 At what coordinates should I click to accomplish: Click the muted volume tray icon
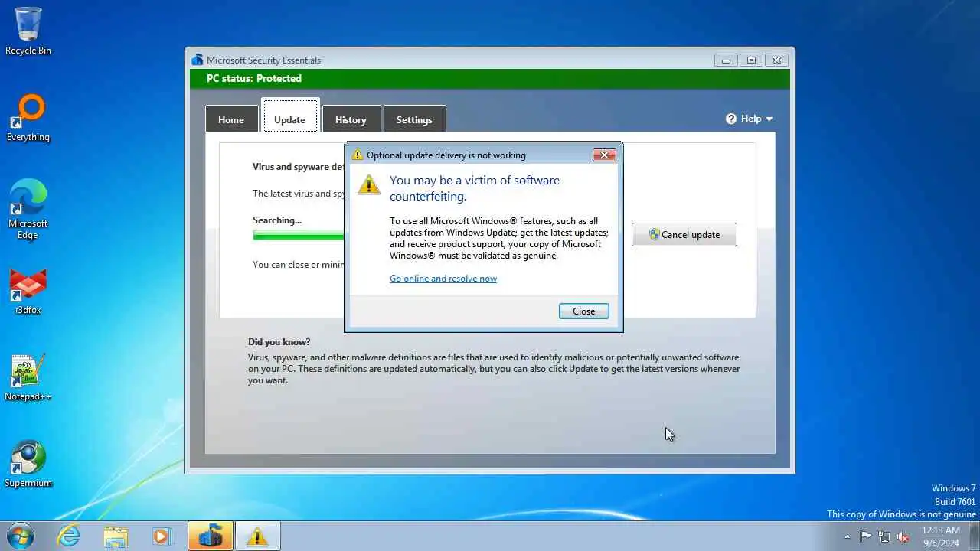click(903, 536)
